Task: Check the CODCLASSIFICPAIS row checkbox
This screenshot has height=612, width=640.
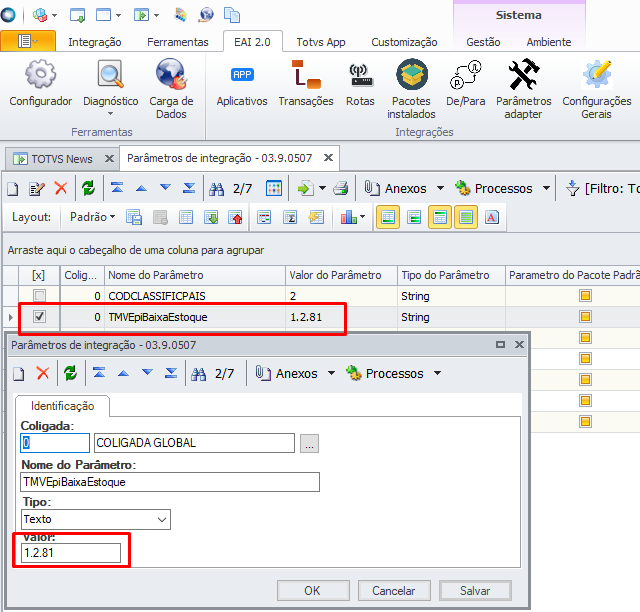Action: click(40, 295)
